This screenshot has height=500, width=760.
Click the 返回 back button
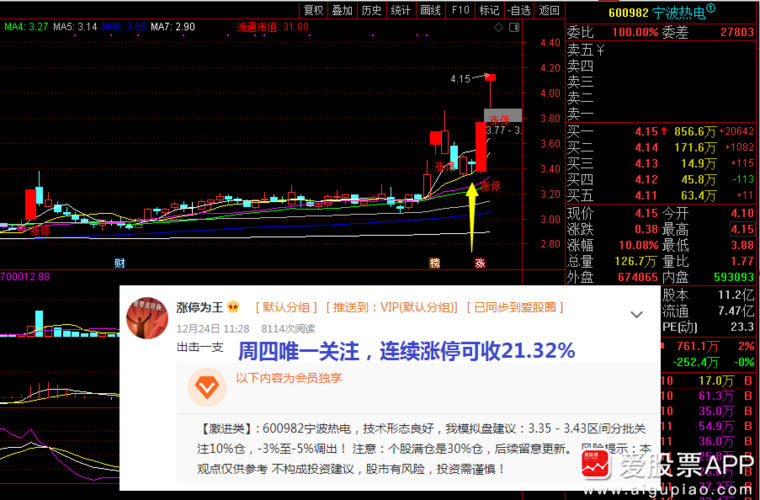[549, 10]
